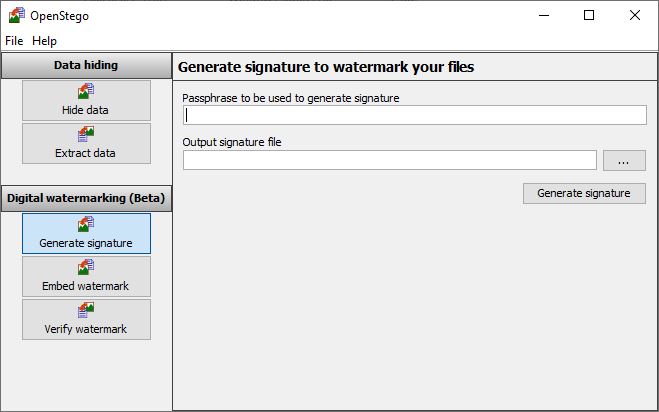
Task: Click the OpenStego app icon in title bar
Action: (x=17, y=15)
